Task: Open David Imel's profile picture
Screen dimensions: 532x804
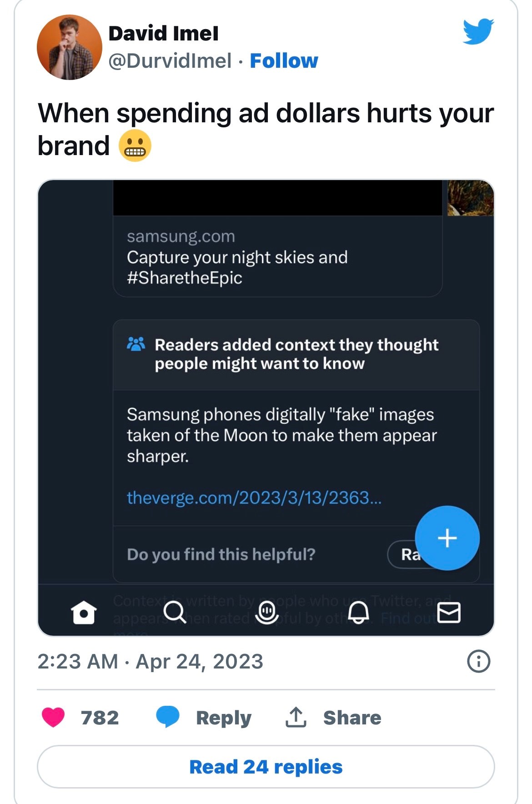Action: coord(69,47)
